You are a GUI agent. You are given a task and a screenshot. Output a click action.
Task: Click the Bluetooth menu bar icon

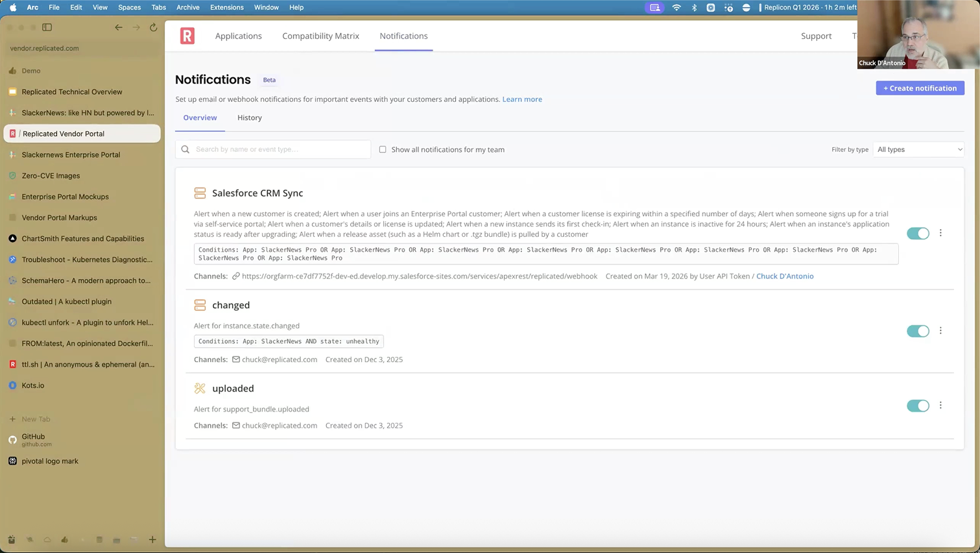pos(694,7)
